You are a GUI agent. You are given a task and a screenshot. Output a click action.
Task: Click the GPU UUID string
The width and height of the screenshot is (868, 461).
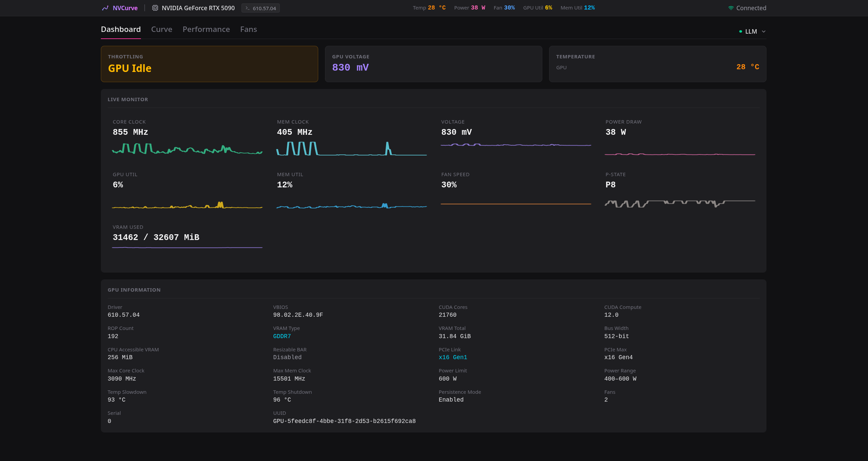344,421
